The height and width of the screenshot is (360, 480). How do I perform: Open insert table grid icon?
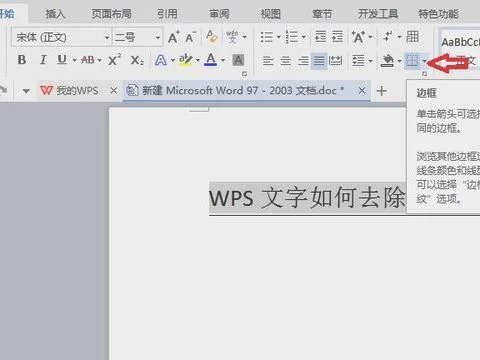pos(413,36)
